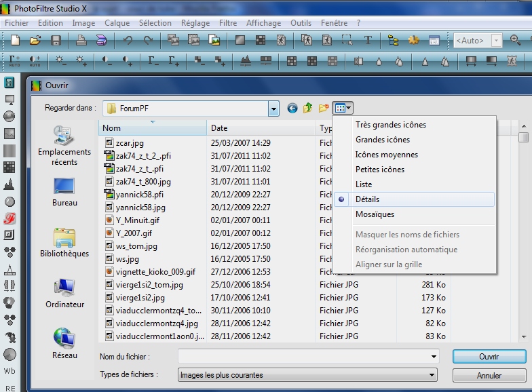Click the Brightness minus sun icon
The height and width of the screenshot is (392, 532).
tap(61, 61)
